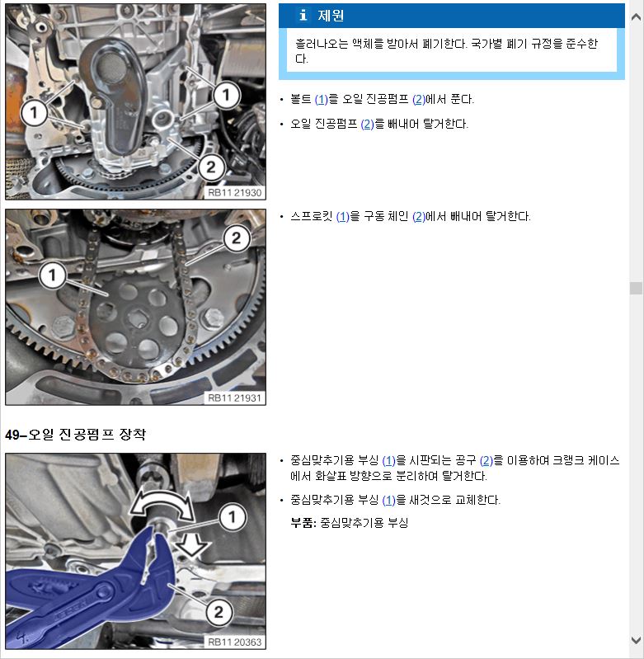
Task: Click callout 2 in the oil pump image
Action: pyautogui.click(x=211, y=167)
